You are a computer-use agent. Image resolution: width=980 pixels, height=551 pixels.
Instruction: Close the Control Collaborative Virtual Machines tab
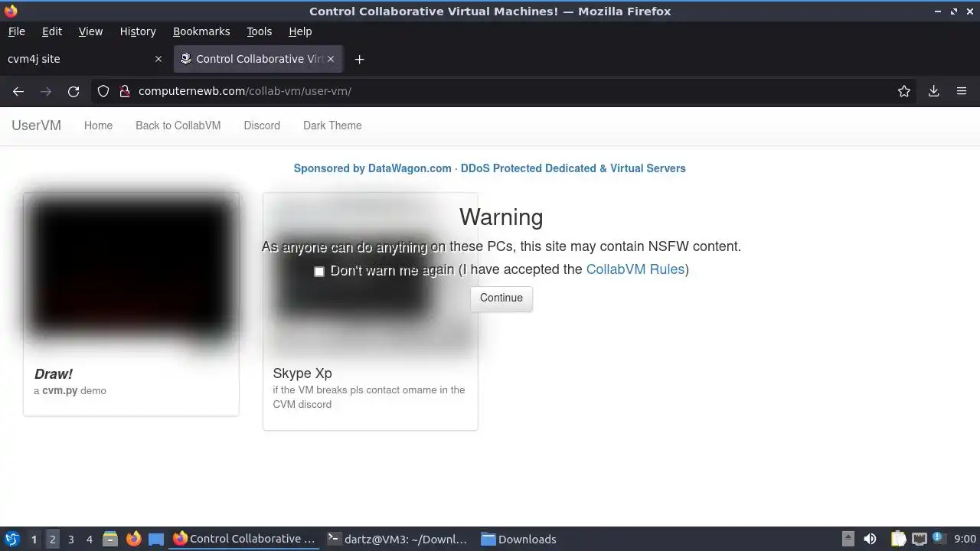click(x=331, y=59)
